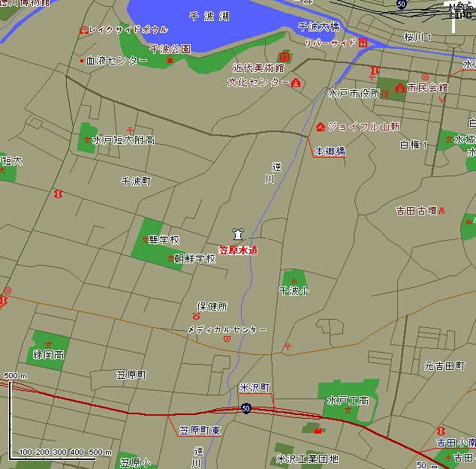Image resolution: width=476 pixels, height=469 pixels.
Task: Click the 水戸工高 school symbol
Action: pos(348,411)
